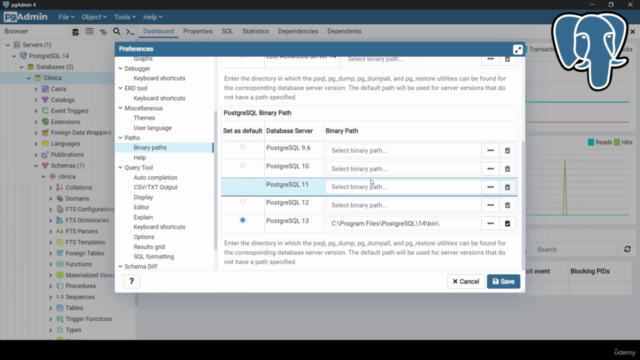Open the Search Objects magnifier icon
The width and height of the screenshot is (640, 360).
pos(117,31)
